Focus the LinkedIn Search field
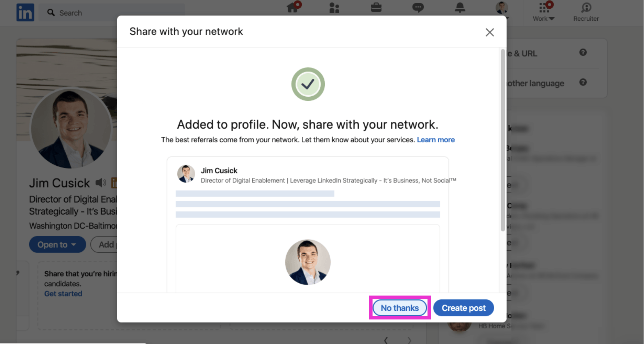The height and width of the screenshot is (344, 644). click(112, 13)
